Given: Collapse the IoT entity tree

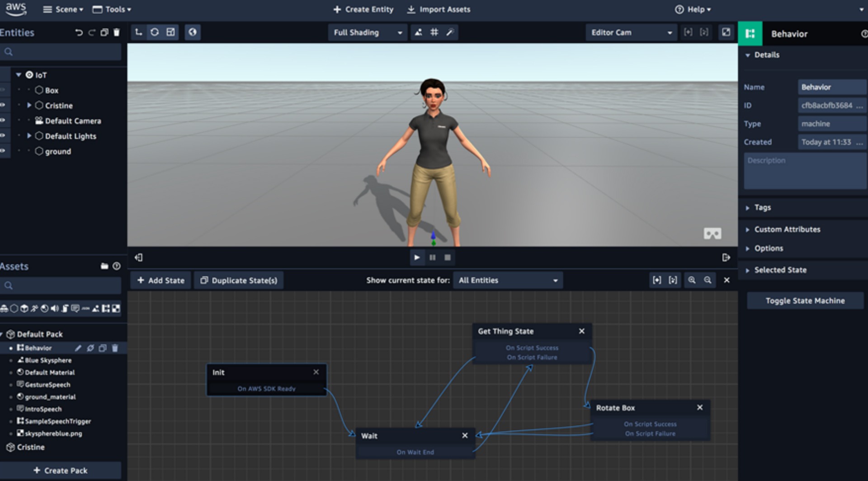Looking at the screenshot, I should point(19,75).
